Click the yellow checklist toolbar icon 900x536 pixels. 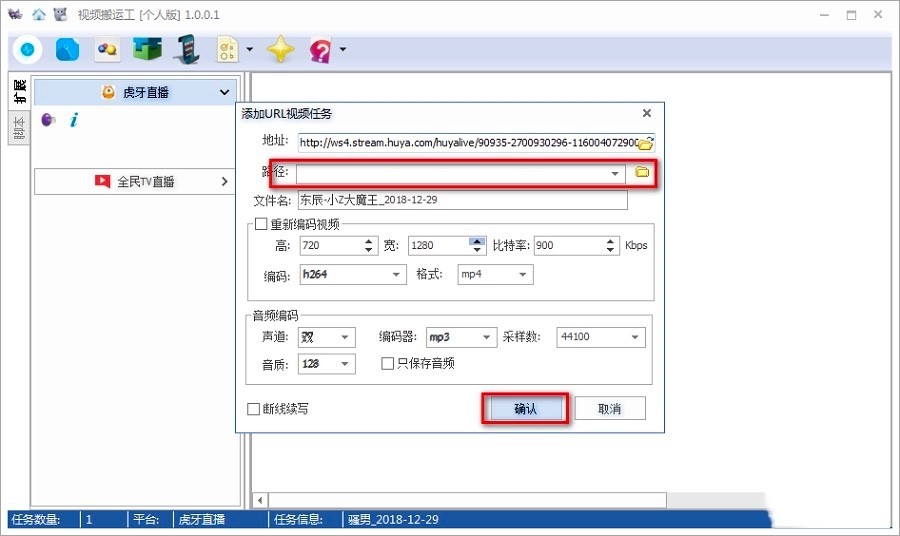[x=227, y=49]
